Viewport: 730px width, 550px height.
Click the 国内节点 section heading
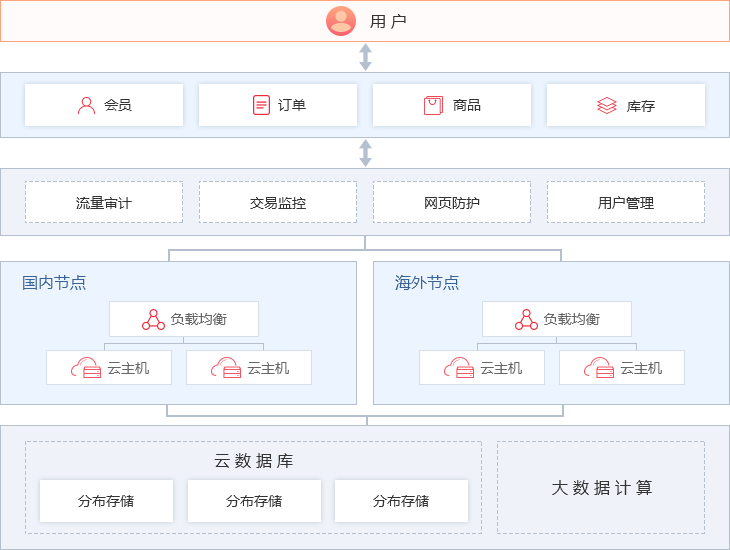click(54, 283)
